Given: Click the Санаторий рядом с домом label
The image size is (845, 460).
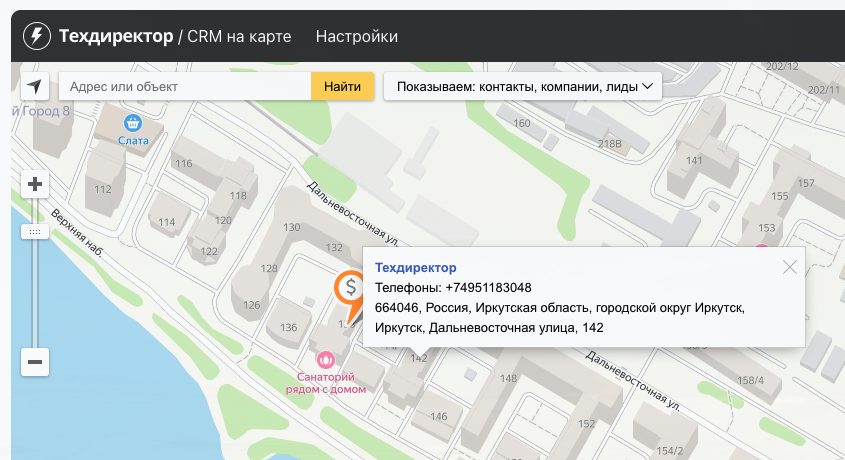Looking at the screenshot, I should pos(325,383).
